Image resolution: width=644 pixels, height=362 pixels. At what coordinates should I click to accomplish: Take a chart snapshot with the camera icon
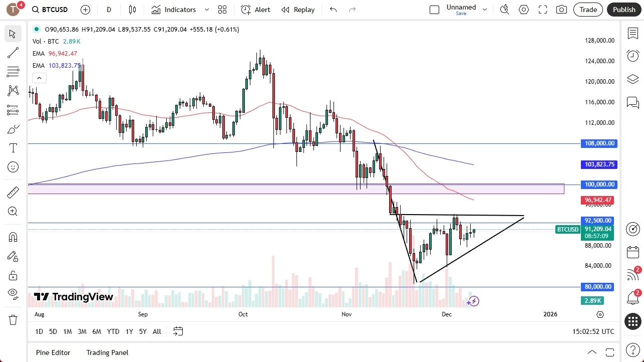coord(561,10)
